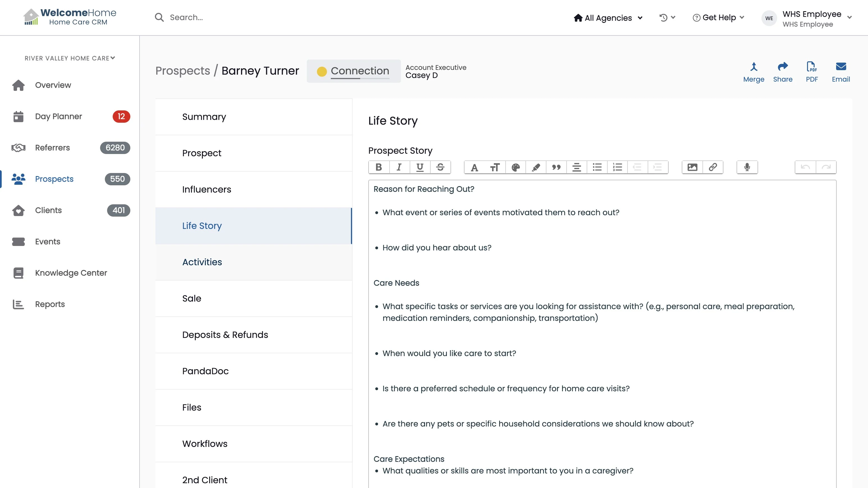This screenshot has height=488, width=868.
Task: Toggle italic formatting
Action: coord(399,167)
